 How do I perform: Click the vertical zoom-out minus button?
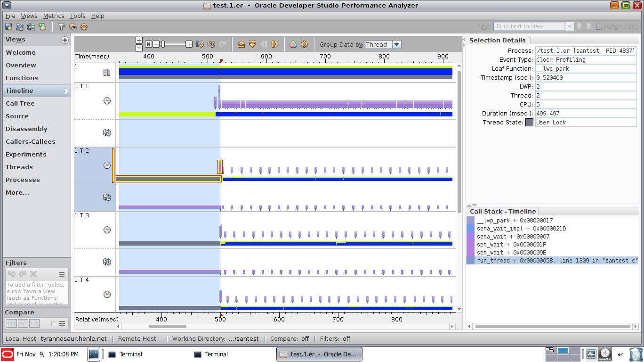point(139,48)
